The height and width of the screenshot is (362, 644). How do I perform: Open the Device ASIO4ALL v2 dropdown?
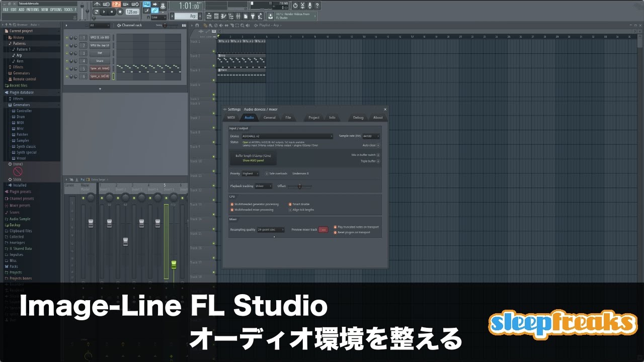287,136
